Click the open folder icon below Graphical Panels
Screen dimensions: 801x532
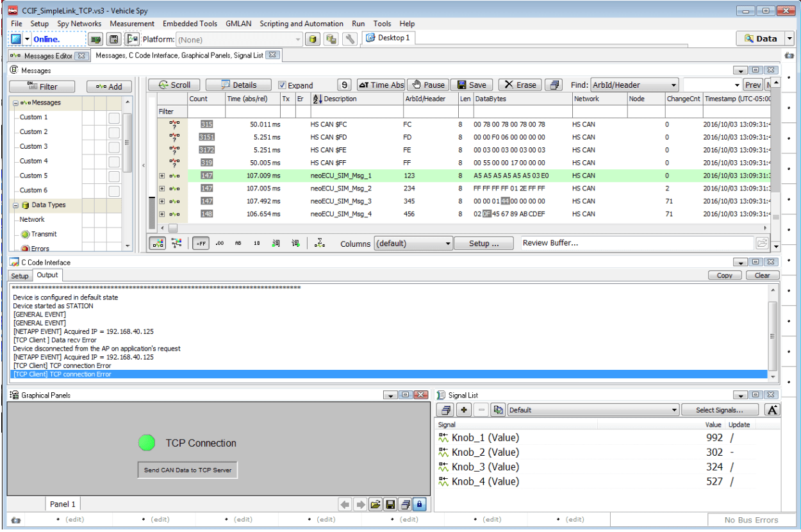coord(376,505)
